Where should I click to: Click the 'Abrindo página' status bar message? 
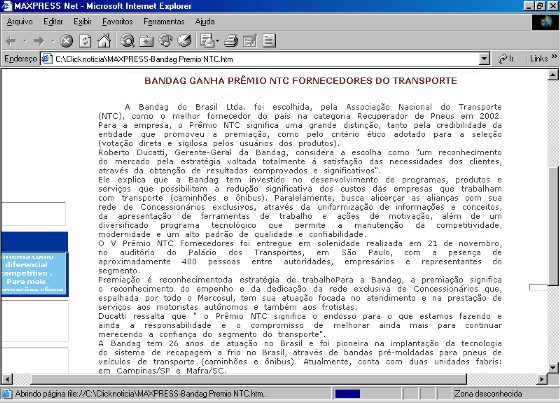(x=141, y=394)
